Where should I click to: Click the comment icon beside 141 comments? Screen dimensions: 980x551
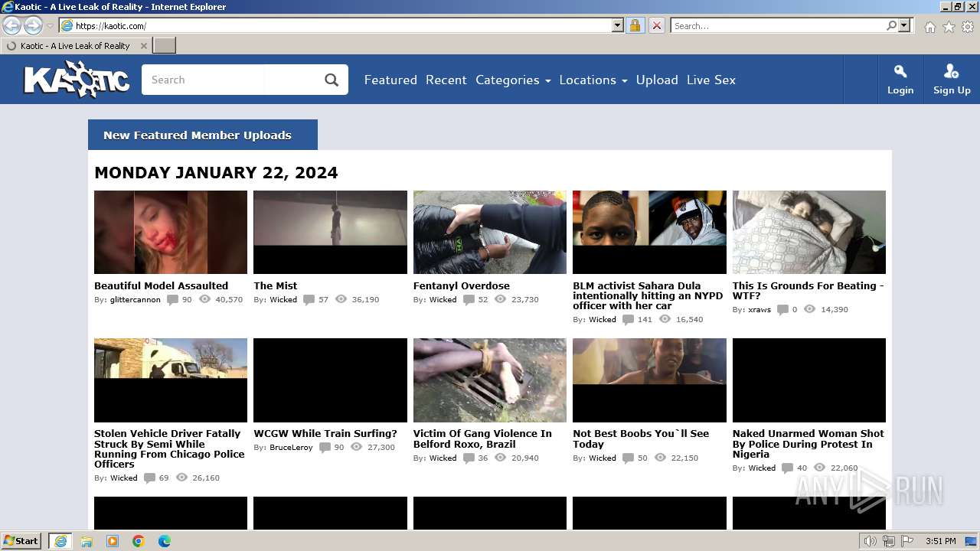coord(628,320)
